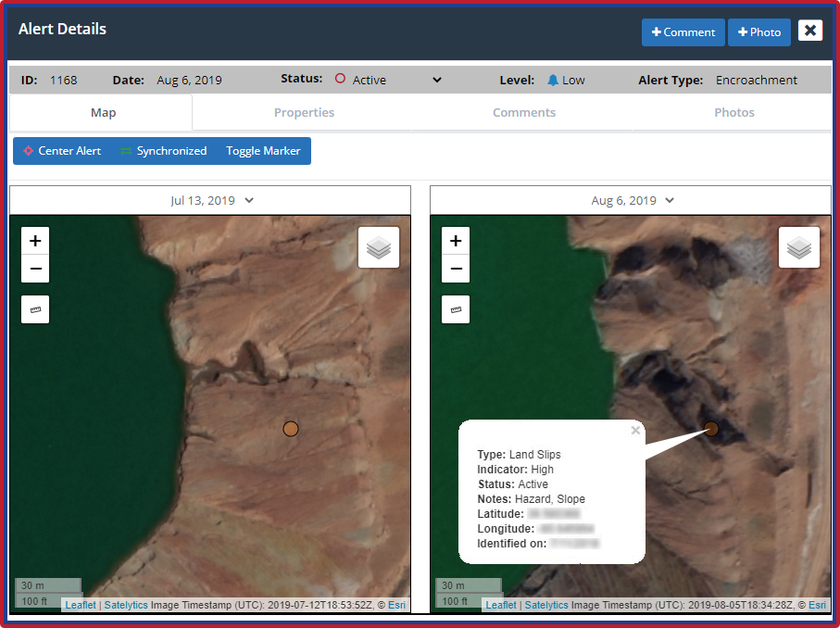The width and height of the screenshot is (840, 628).
Task: Open the layers control on right map
Action: [x=799, y=247]
